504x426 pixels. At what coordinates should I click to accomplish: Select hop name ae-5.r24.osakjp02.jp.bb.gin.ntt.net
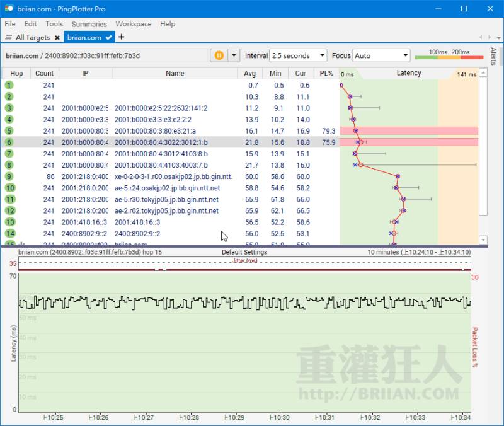pos(168,188)
